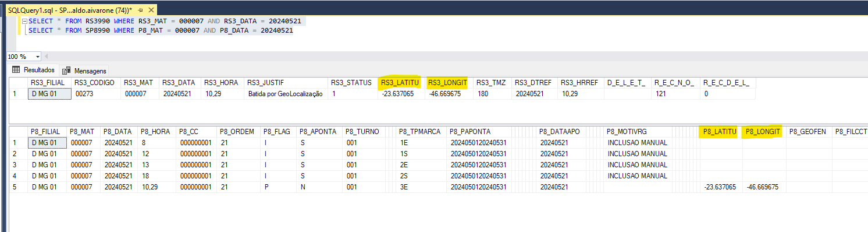868x232 pixels.
Task: Select the RS3_FILIAL column header
Action: tap(48, 83)
